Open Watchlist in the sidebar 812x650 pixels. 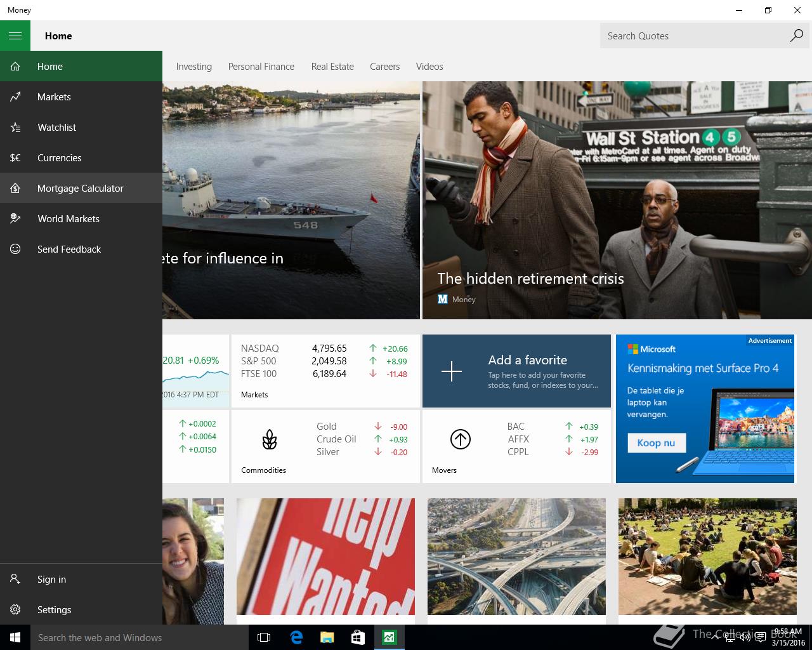[81, 127]
